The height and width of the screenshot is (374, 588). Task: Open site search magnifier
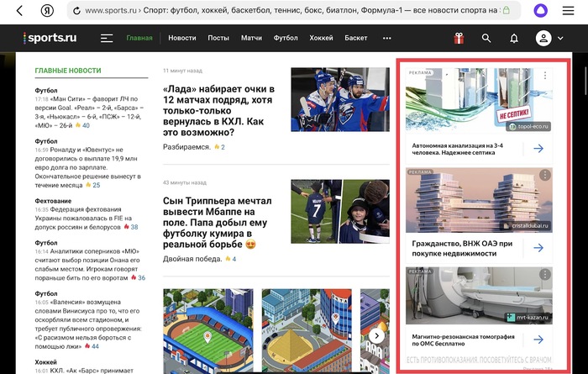[486, 38]
